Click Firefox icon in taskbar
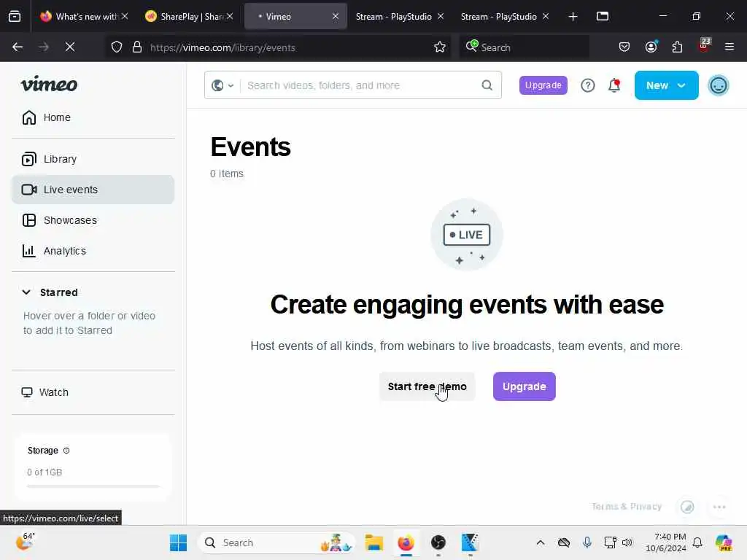This screenshot has width=747, height=560. coord(406,542)
